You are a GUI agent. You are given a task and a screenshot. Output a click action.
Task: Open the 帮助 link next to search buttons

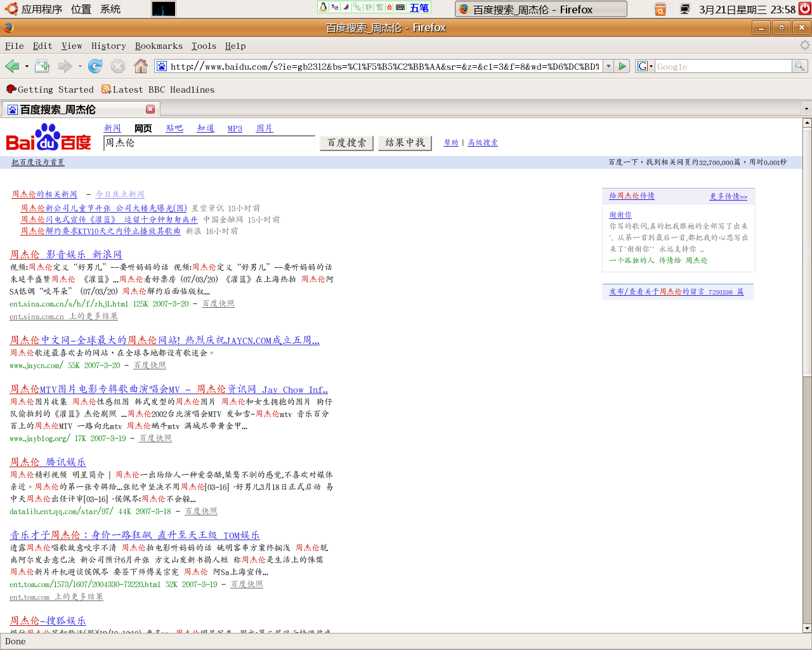451,143
